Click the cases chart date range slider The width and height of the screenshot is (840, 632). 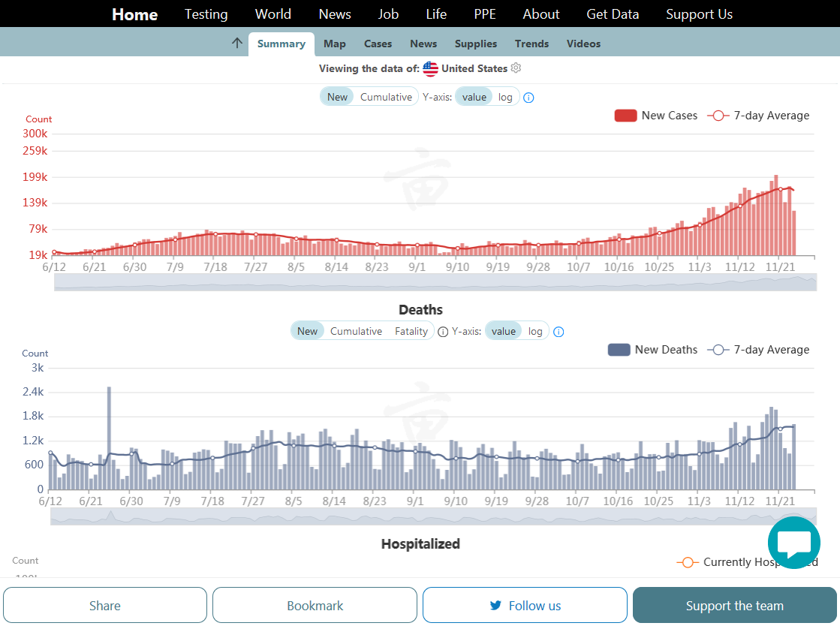(435, 282)
